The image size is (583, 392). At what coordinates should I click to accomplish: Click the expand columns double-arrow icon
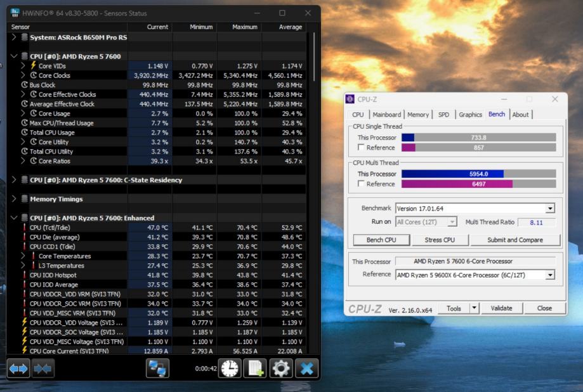(x=18, y=368)
